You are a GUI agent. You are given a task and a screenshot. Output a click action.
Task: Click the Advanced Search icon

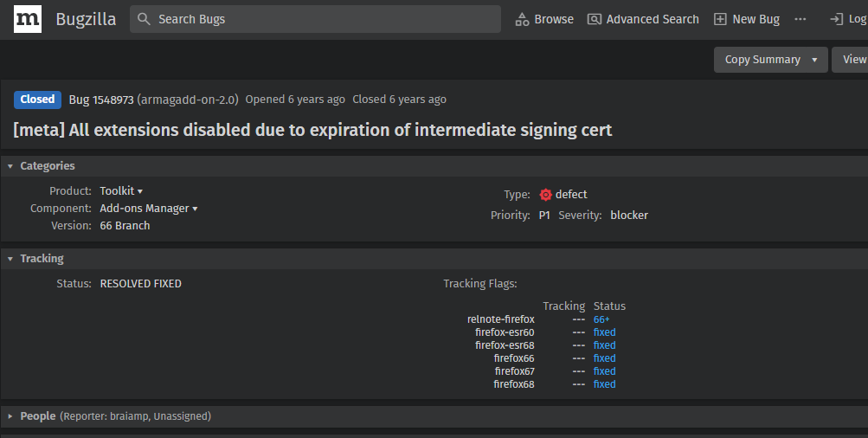(x=595, y=19)
